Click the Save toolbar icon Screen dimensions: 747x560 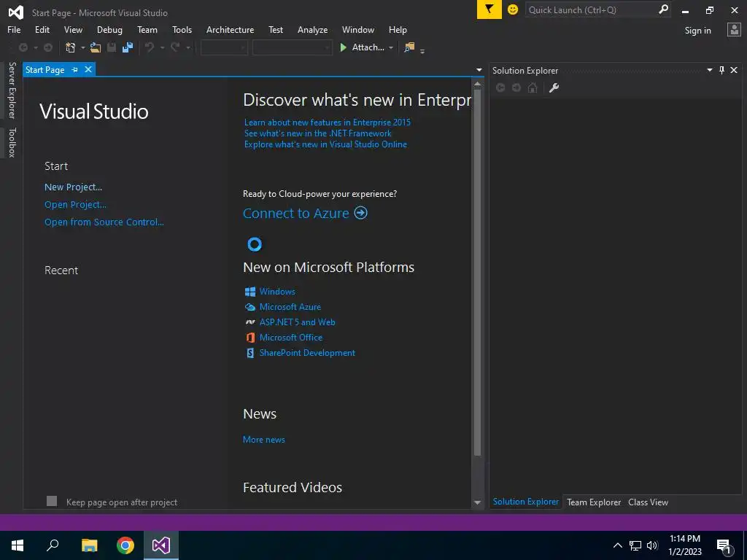112,47
